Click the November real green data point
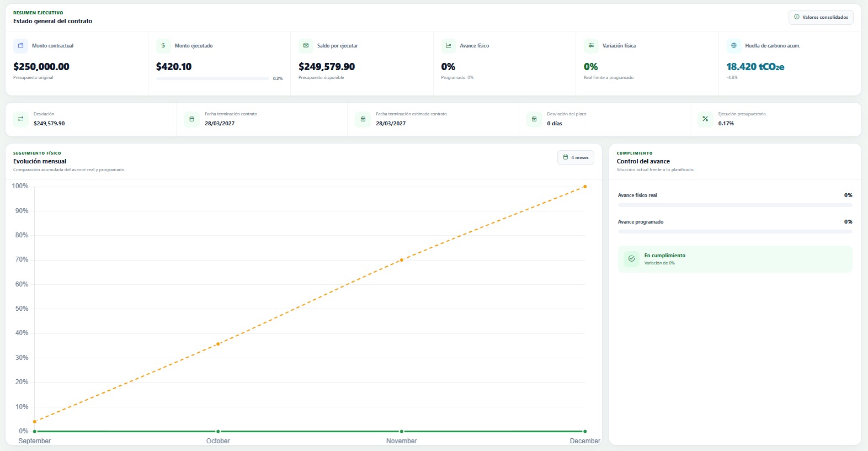Image resolution: width=868 pixels, height=451 pixels. pyautogui.click(x=402, y=431)
